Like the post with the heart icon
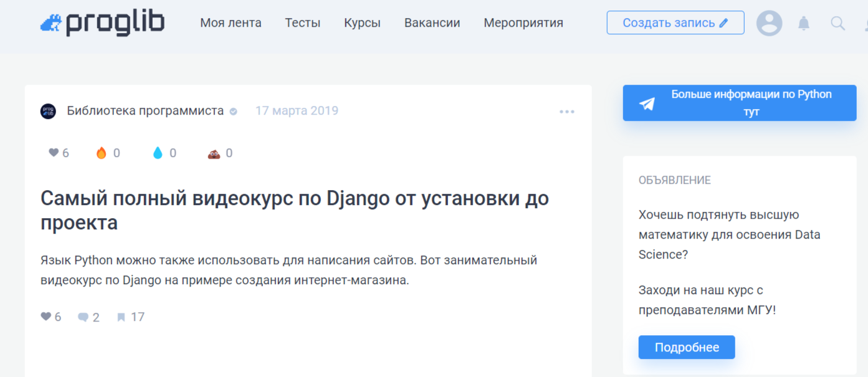The height and width of the screenshot is (377, 868). tap(46, 317)
